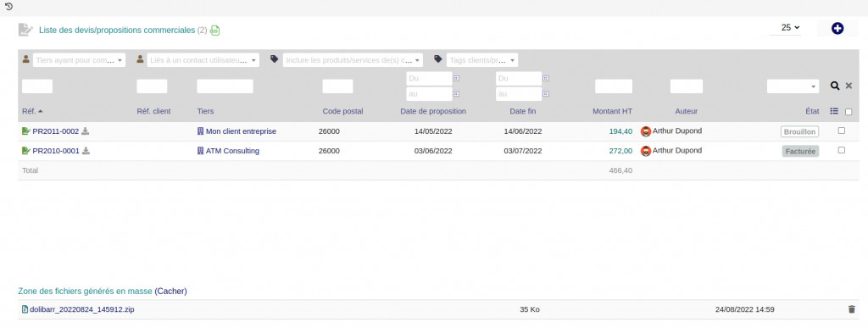Sort by Date de proposition header
The height and width of the screenshot is (328, 868).
433,111
